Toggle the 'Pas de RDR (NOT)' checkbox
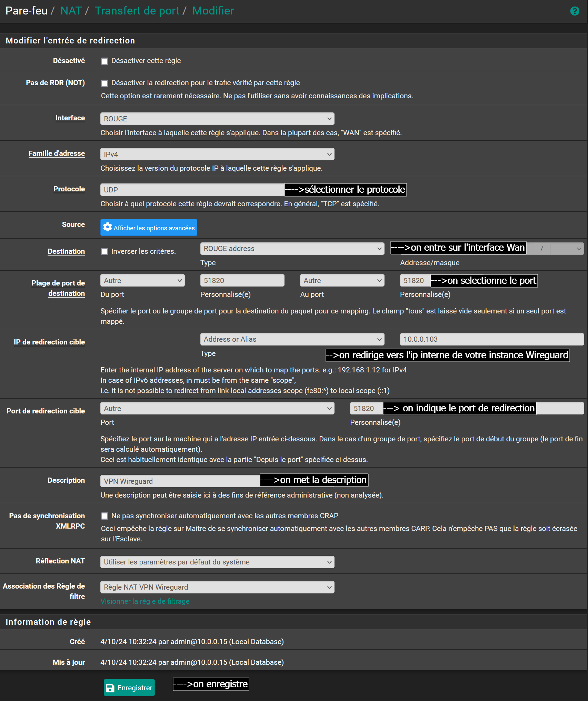This screenshot has height=701, width=588. (x=104, y=83)
